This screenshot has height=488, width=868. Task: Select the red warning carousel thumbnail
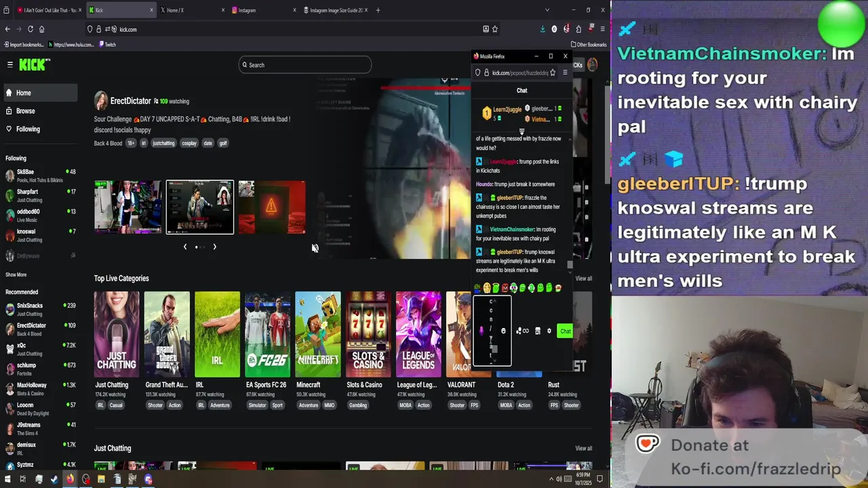pos(271,207)
